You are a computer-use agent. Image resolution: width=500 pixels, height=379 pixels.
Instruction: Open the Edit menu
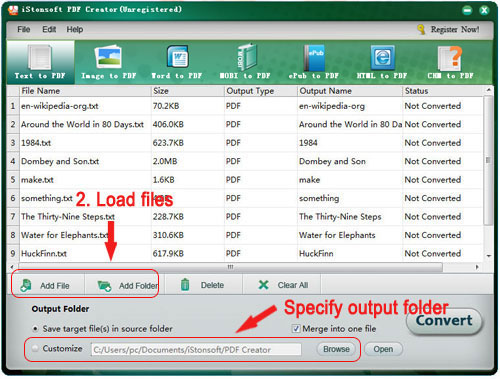tap(49, 29)
